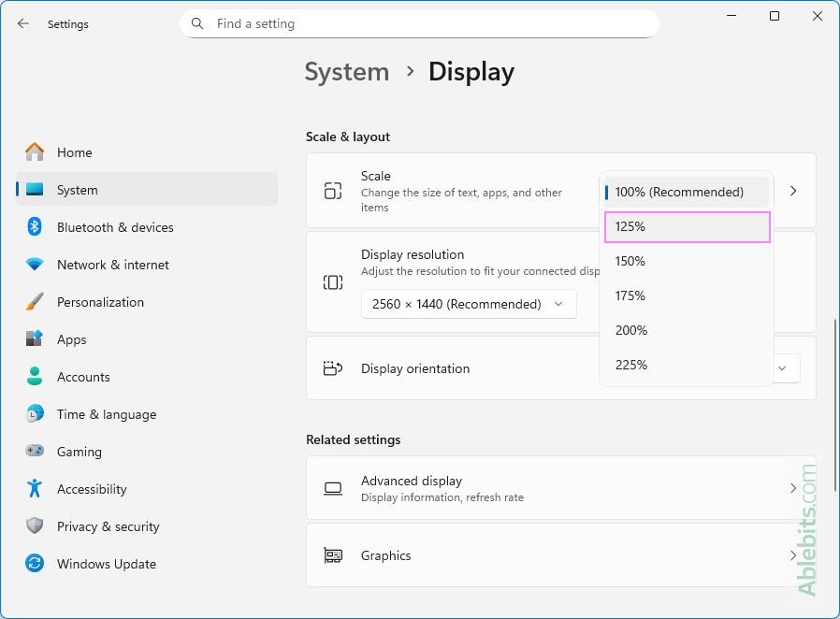
Task: Go to Time & language settings
Action: pyautogui.click(x=147, y=414)
